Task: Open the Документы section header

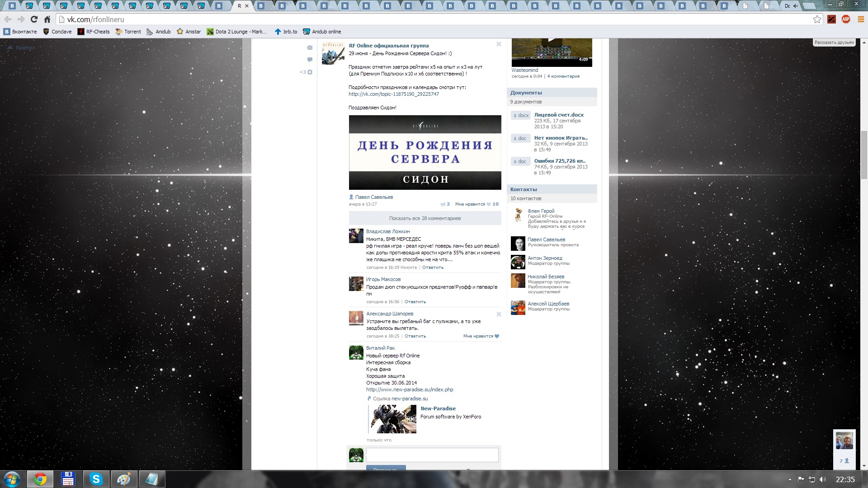Action: point(552,93)
